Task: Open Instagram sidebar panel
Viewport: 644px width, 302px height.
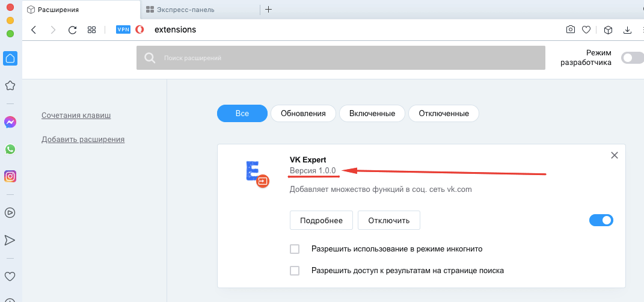Action: click(10, 176)
